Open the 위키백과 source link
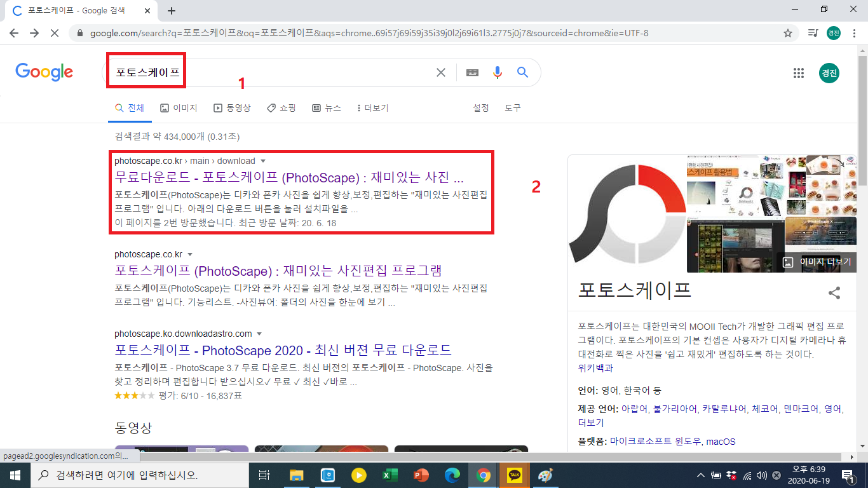The height and width of the screenshot is (488, 868). [x=595, y=368]
